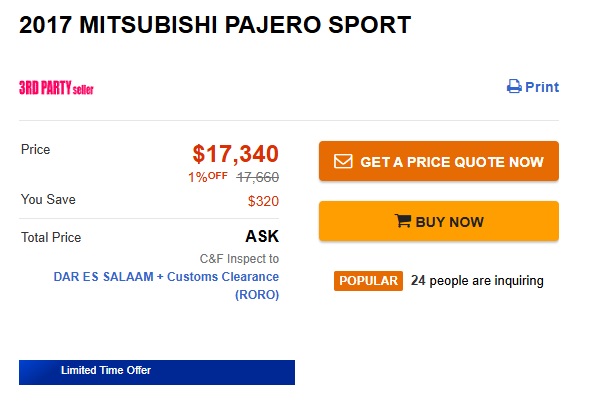Click the crossed-out 17,660 original price
Image resolution: width=610 pixels, height=402 pixels.
(257, 177)
